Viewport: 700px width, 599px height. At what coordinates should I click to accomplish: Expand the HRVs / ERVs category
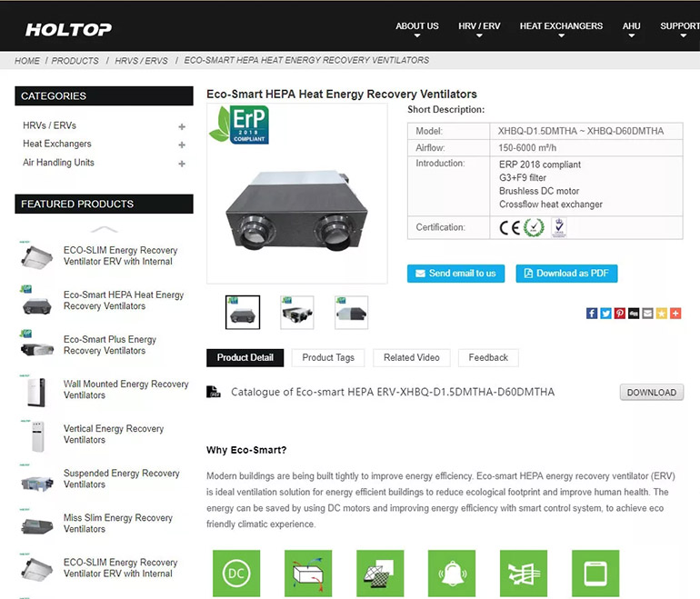tap(182, 126)
